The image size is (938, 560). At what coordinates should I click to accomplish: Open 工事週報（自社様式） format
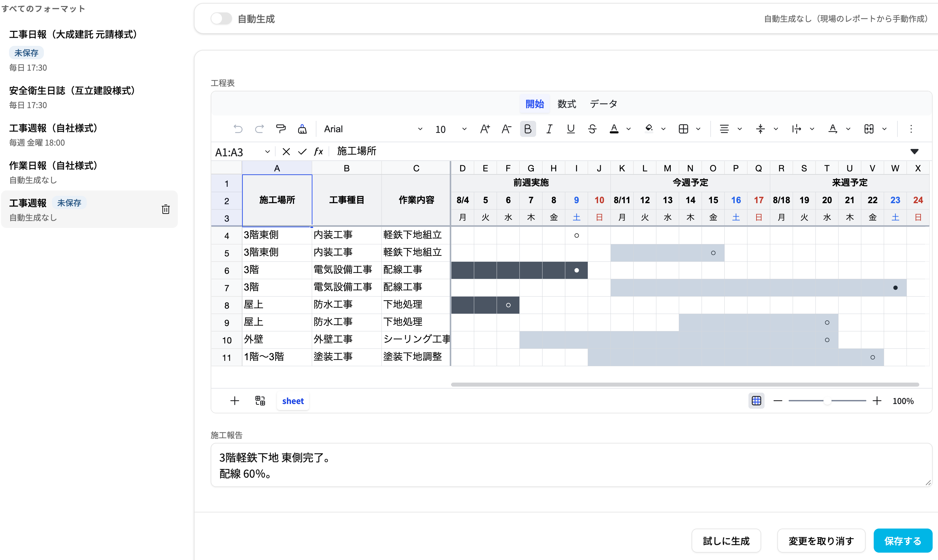click(90, 135)
